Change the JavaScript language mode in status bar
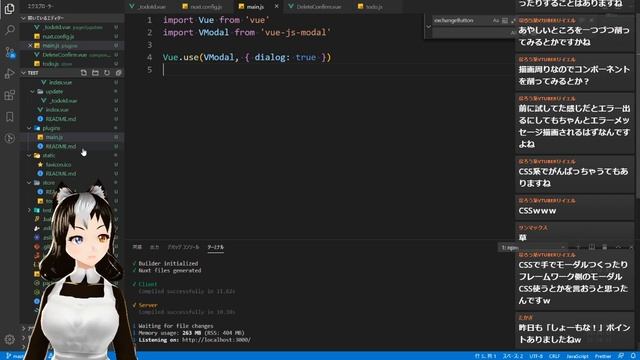This screenshot has width=640, height=360. (x=577, y=356)
